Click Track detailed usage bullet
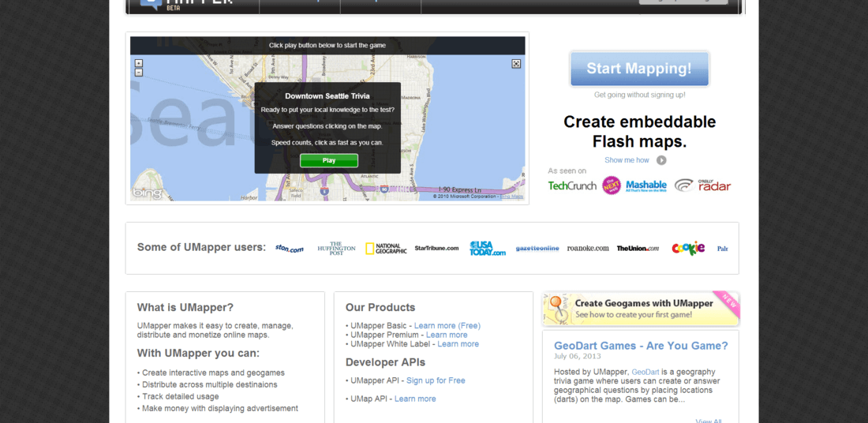This screenshot has height=423, width=868. coord(178,396)
